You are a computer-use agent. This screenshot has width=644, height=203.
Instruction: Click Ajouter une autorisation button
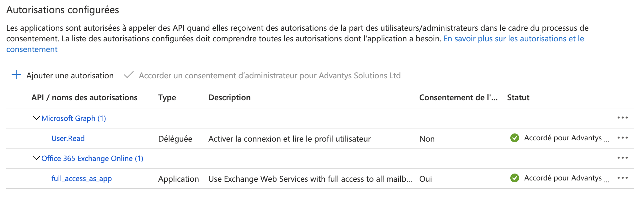(x=70, y=75)
